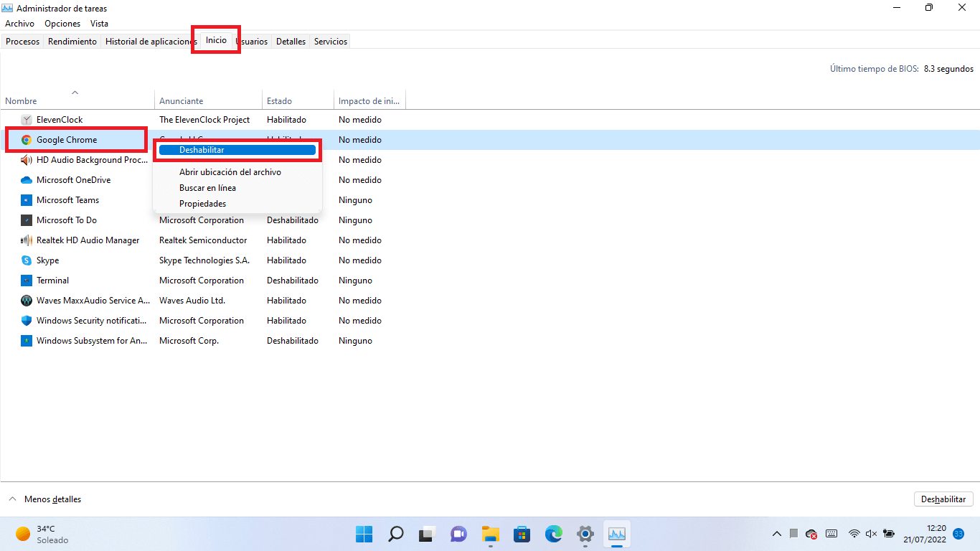Open the touch keyboard tray icon
980x551 pixels.
click(831, 534)
